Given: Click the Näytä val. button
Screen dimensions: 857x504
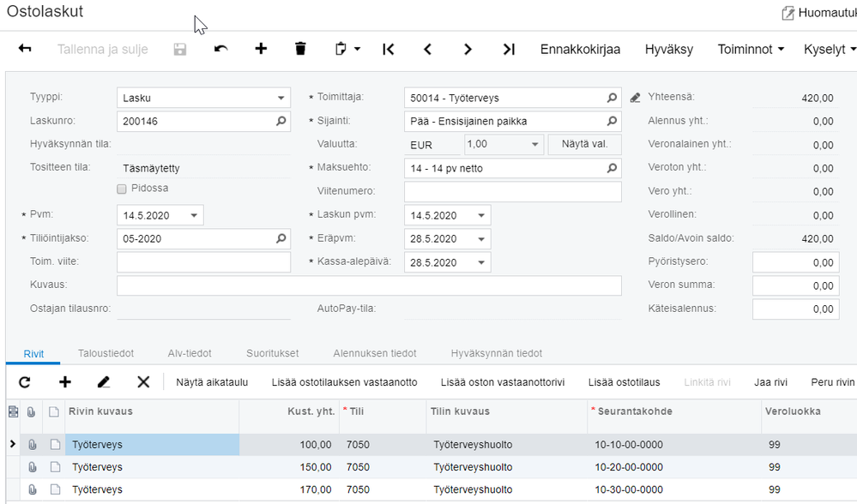Looking at the screenshot, I should [584, 144].
